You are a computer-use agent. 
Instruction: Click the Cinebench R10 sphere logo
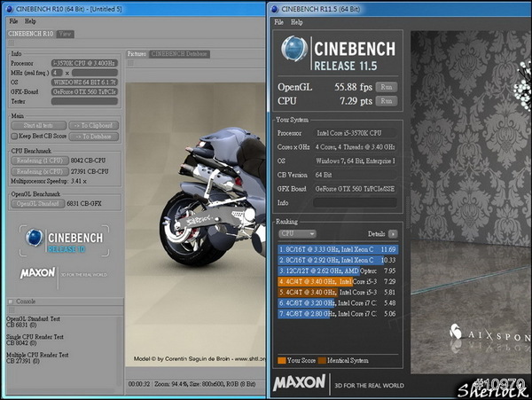[35, 236]
